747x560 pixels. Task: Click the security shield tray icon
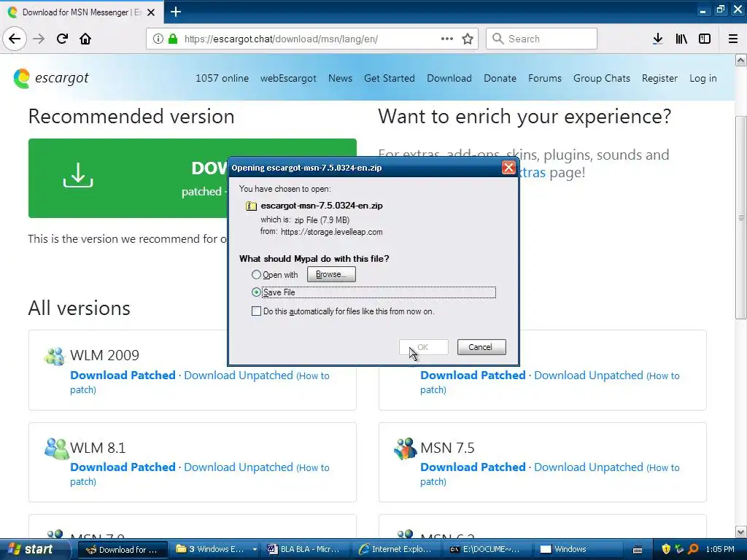click(x=666, y=549)
